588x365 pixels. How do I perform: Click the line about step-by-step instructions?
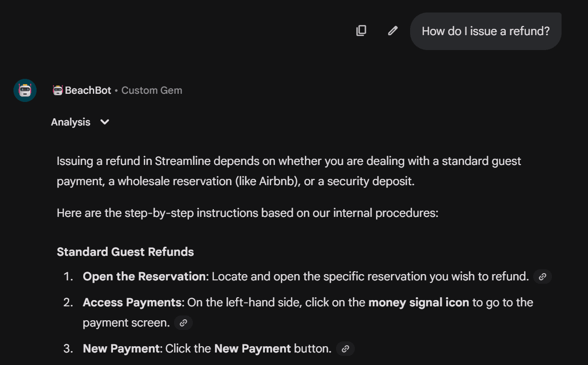pyautogui.click(x=247, y=213)
